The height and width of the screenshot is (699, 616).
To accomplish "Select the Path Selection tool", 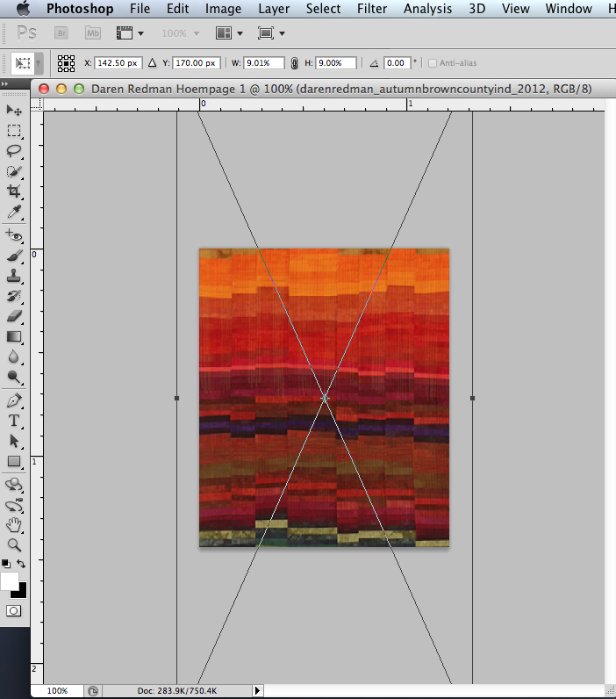I will coord(14,441).
